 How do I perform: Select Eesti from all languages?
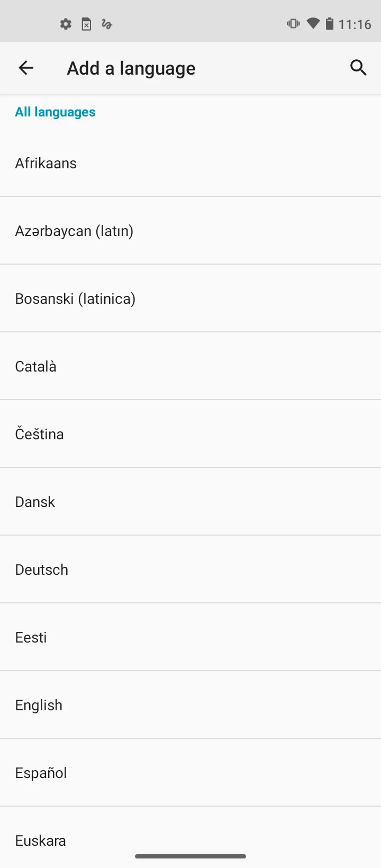pyautogui.click(x=190, y=637)
